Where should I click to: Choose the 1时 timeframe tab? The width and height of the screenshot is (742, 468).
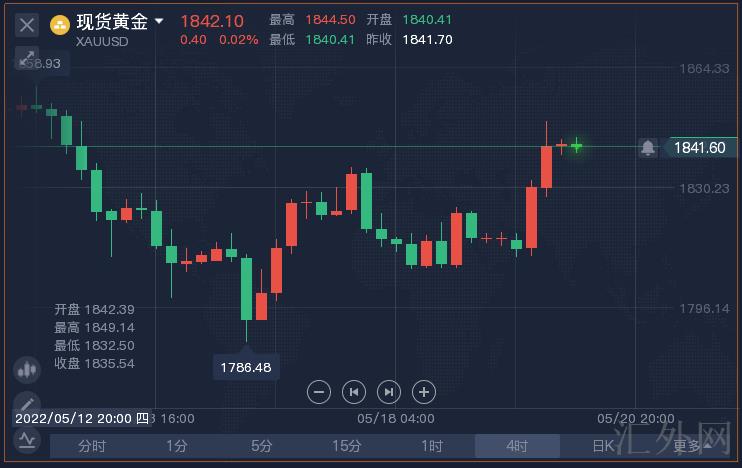[x=432, y=446]
